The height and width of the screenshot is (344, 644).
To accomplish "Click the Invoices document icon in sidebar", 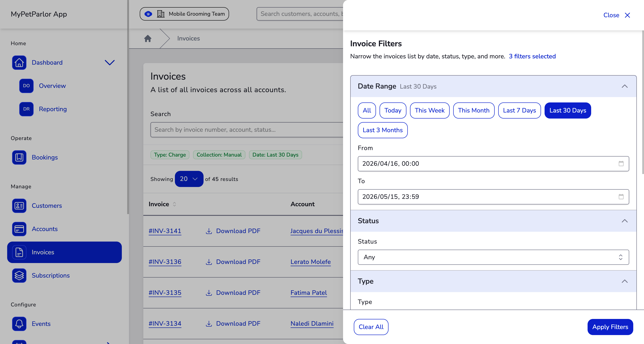I will coord(19,252).
